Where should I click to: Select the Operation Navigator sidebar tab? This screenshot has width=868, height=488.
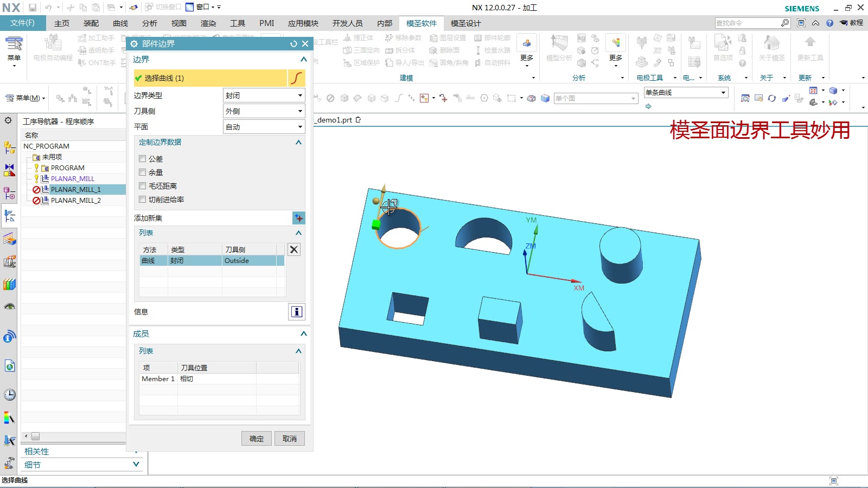[x=9, y=216]
